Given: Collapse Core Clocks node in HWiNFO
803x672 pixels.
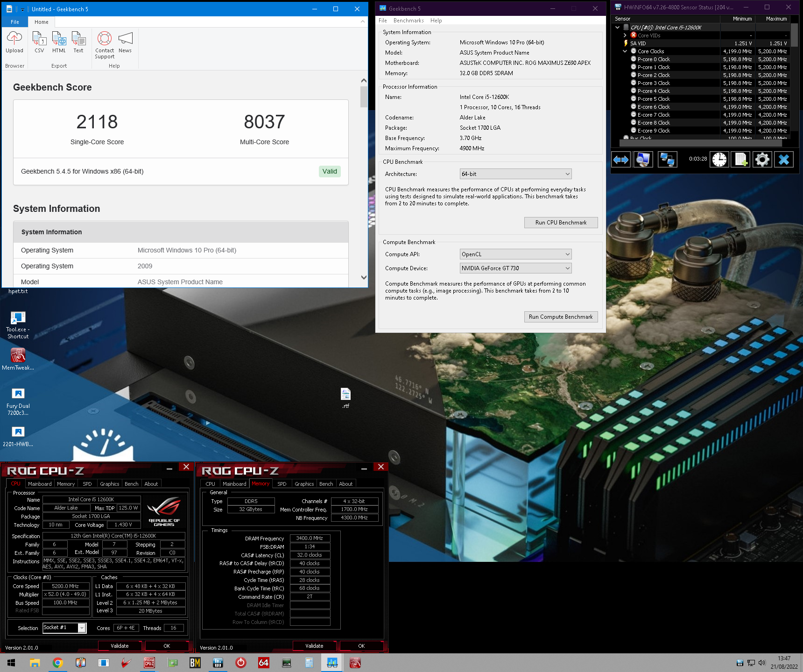Looking at the screenshot, I should coord(625,51).
